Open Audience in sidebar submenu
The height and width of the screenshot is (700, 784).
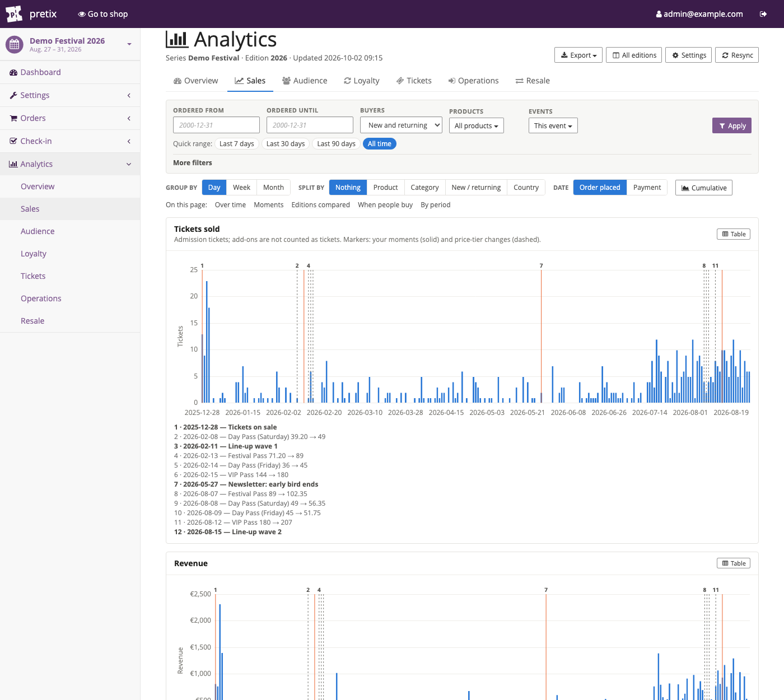pos(70,231)
